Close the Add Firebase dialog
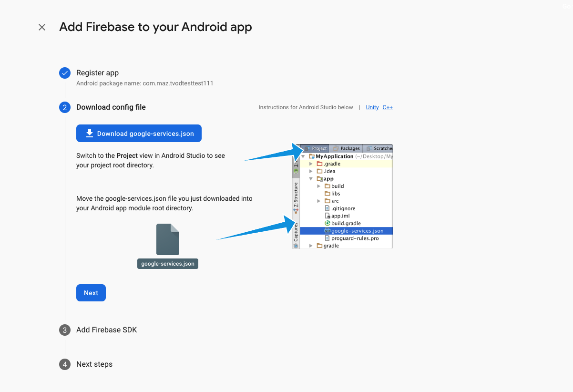 42,27
